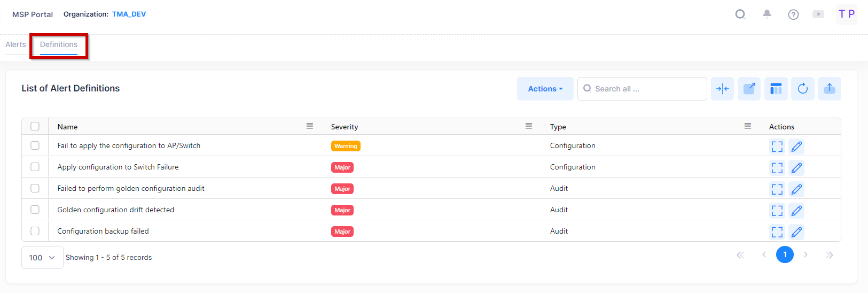Screen dimensions: 868x293
Task: Tick the Failed to perform golden configuration audit checkbox
Action: [x=35, y=188]
